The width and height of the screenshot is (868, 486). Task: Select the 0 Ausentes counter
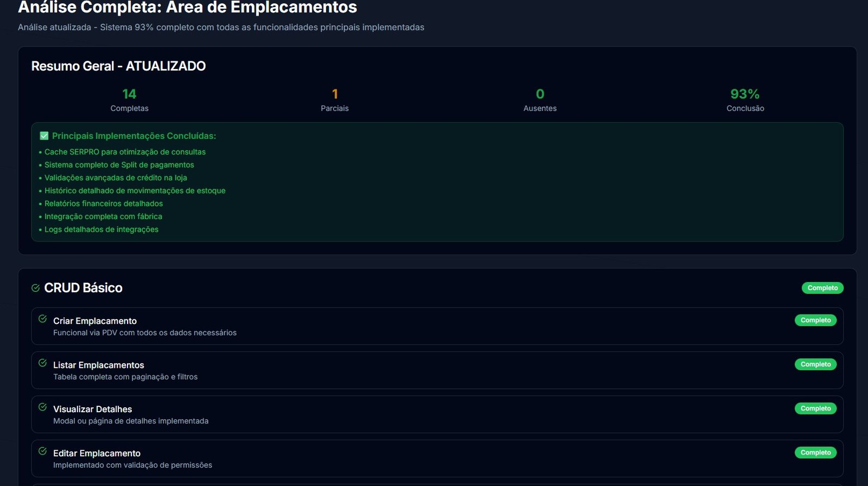tap(540, 94)
